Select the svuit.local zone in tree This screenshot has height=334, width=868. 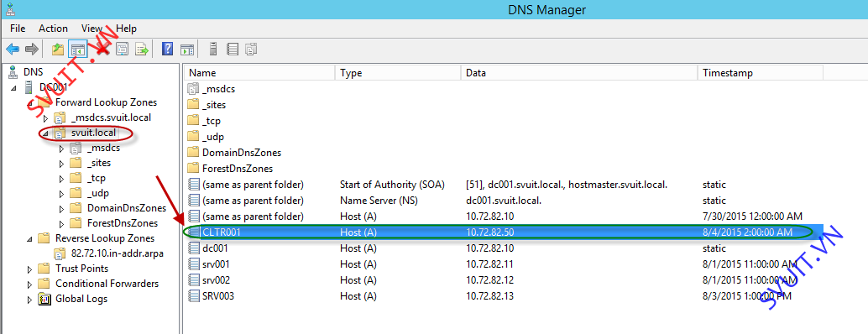(x=93, y=133)
